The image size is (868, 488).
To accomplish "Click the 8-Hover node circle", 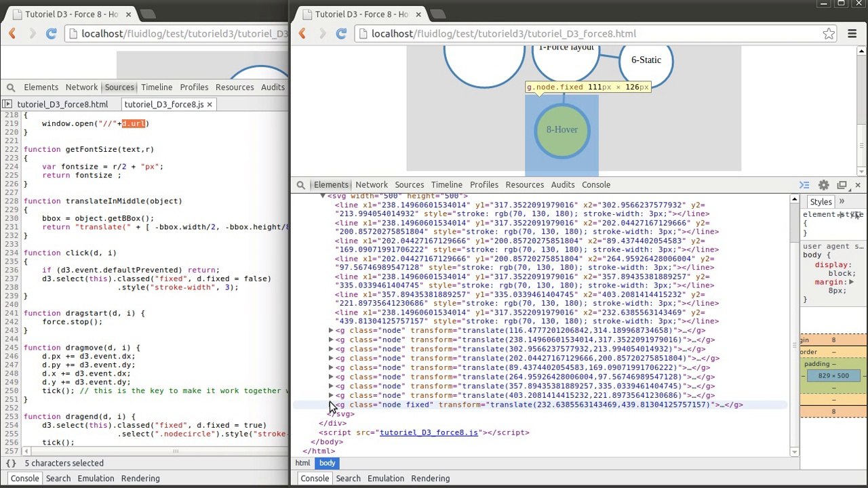I will pyautogui.click(x=562, y=130).
